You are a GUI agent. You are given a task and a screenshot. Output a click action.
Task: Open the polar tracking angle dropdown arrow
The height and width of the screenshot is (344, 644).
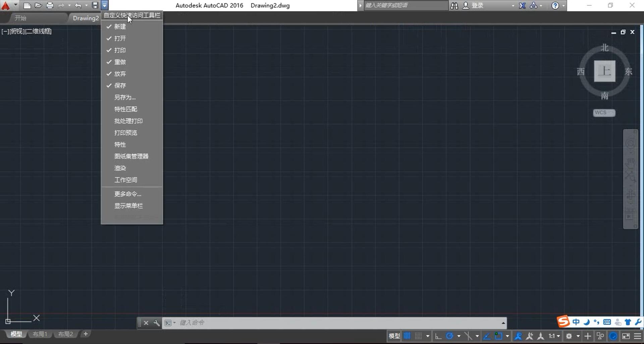tap(459, 336)
